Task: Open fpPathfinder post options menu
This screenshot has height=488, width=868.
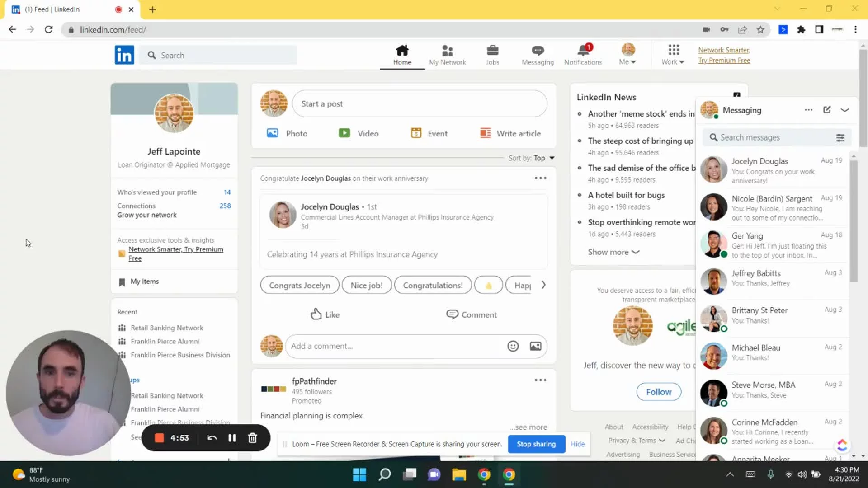Action: pyautogui.click(x=541, y=380)
